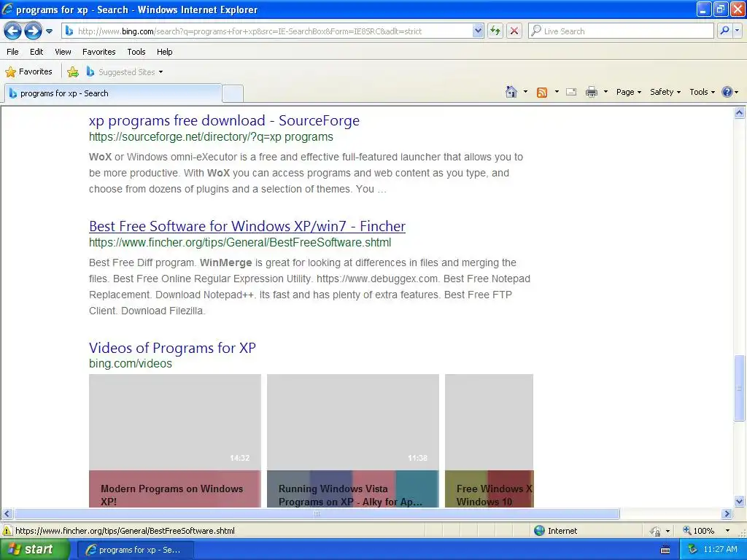The image size is (747, 560).
Task: Click the horizontal scrollbar left arrow
Action: (x=7, y=514)
